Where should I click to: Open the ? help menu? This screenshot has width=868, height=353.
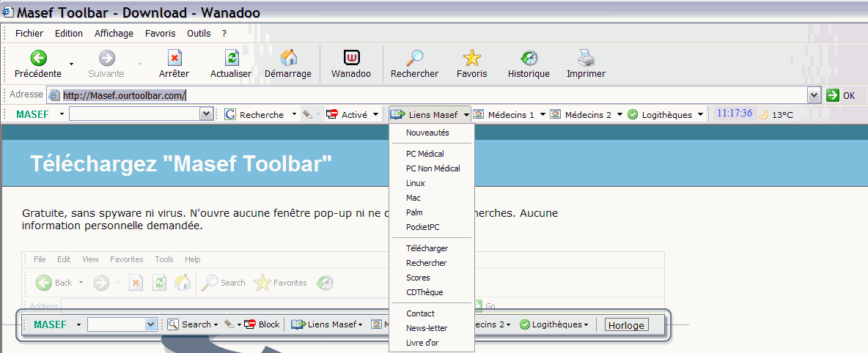[224, 33]
